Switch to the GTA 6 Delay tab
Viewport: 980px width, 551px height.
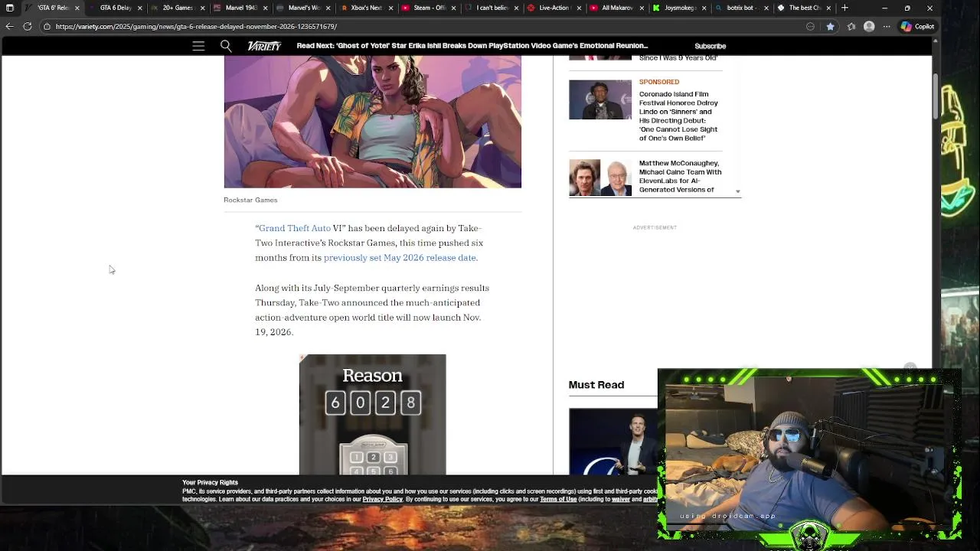tap(115, 8)
